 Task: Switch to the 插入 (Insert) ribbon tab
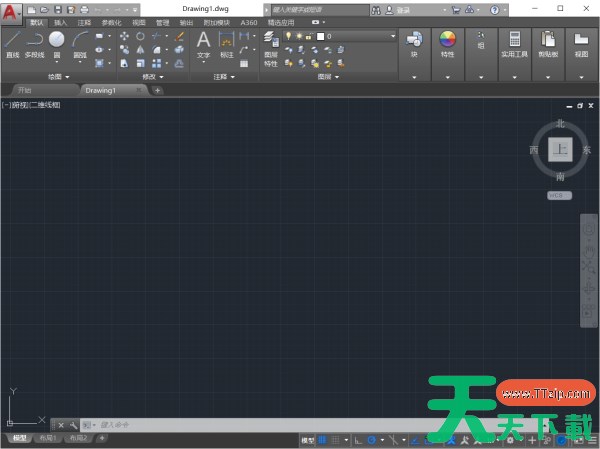[62, 21]
